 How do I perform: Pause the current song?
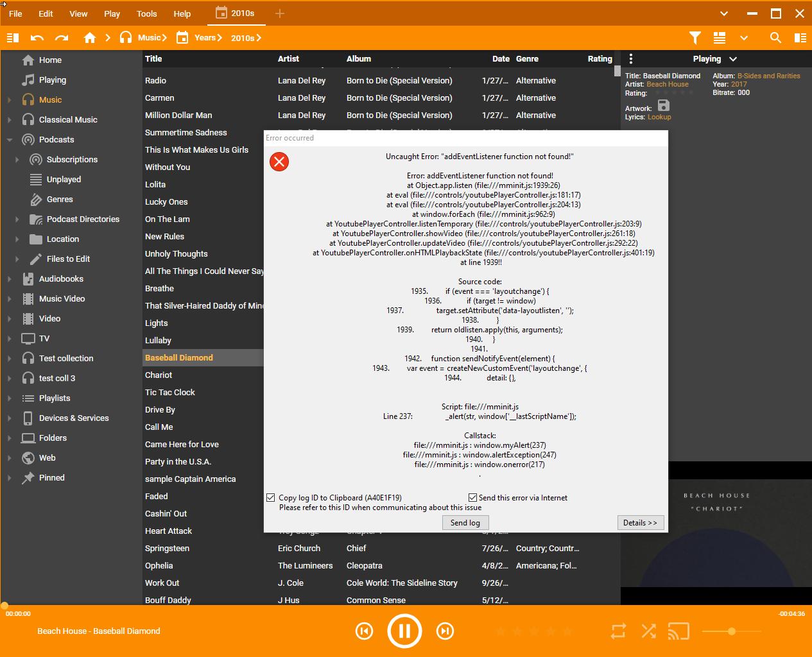pos(404,631)
